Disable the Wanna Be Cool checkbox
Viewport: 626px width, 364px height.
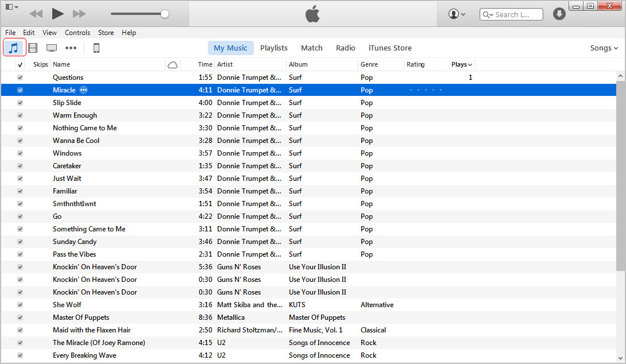pyautogui.click(x=20, y=141)
